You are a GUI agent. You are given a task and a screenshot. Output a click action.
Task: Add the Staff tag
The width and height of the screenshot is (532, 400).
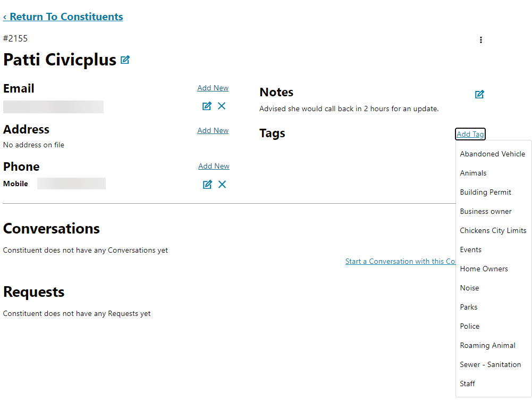pyautogui.click(x=468, y=384)
